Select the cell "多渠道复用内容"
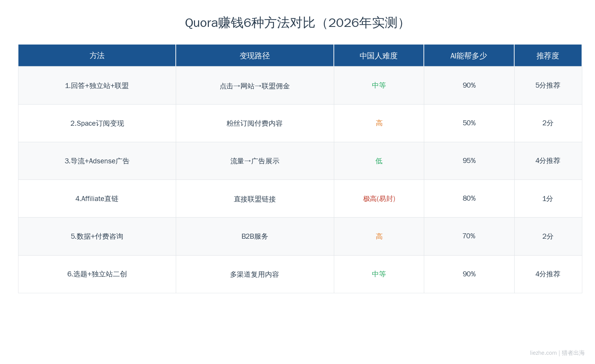Image resolution: width=595 pixels, height=364 pixels. pyautogui.click(x=255, y=274)
